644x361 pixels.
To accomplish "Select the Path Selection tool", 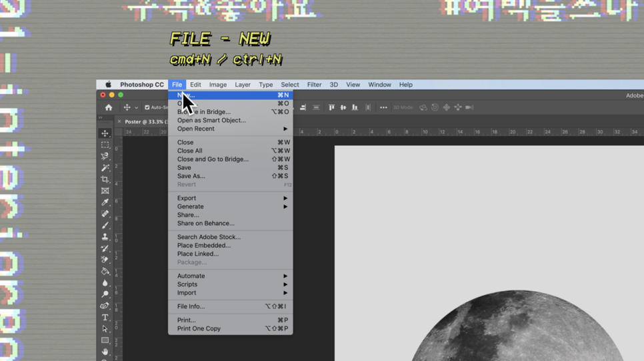I will pyautogui.click(x=105, y=328).
